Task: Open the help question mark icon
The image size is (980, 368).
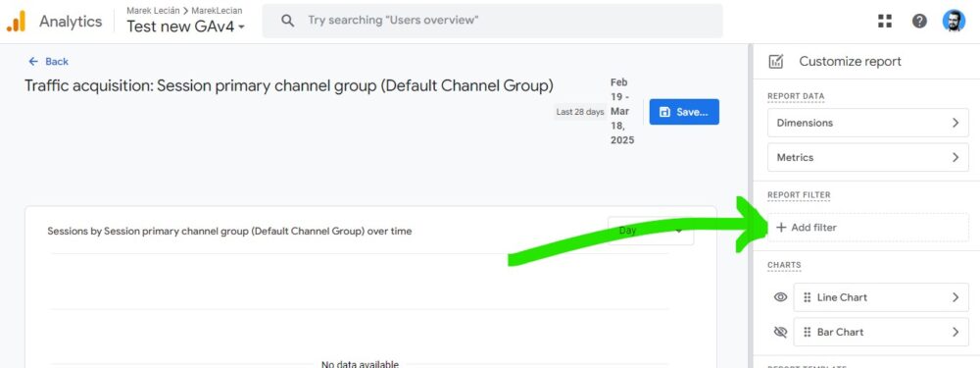Action: pos(919,22)
